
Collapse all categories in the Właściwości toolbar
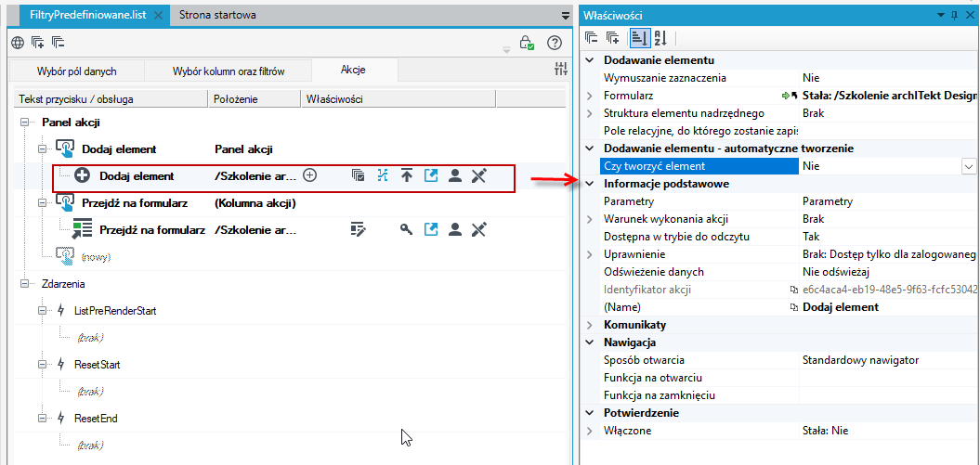[x=591, y=38]
